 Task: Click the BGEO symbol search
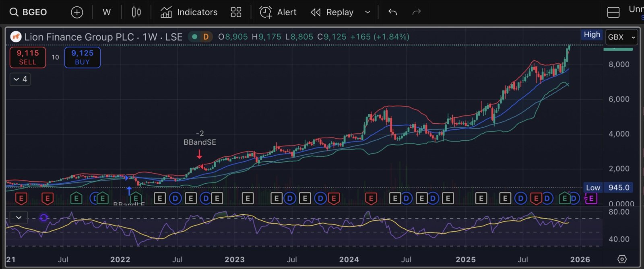click(28, 12)
